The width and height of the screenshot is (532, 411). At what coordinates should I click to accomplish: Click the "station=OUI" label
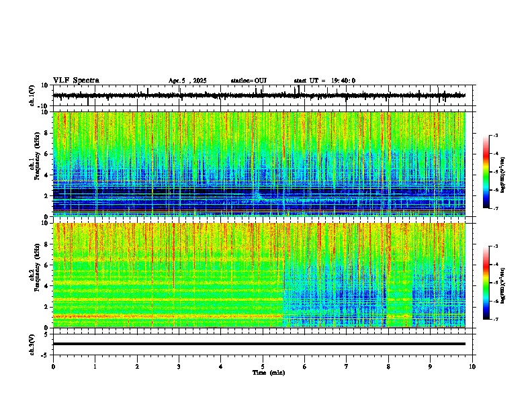coord(249,81)
